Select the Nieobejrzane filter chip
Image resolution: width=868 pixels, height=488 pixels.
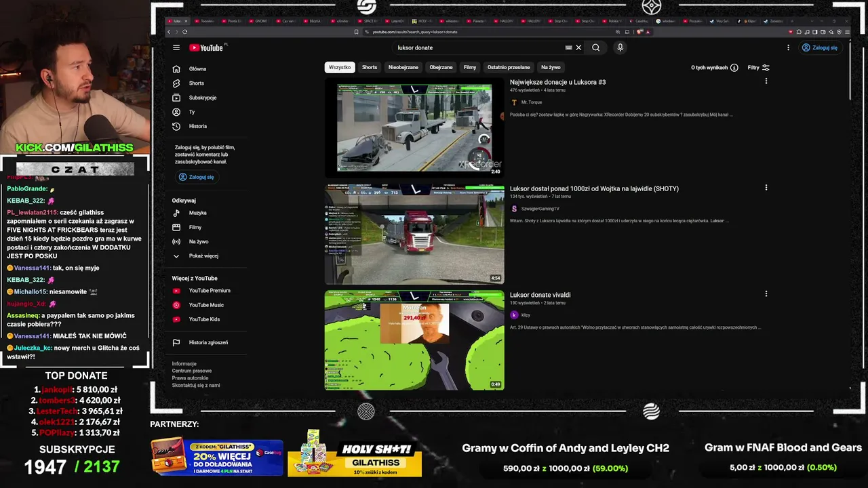[403, 67]
